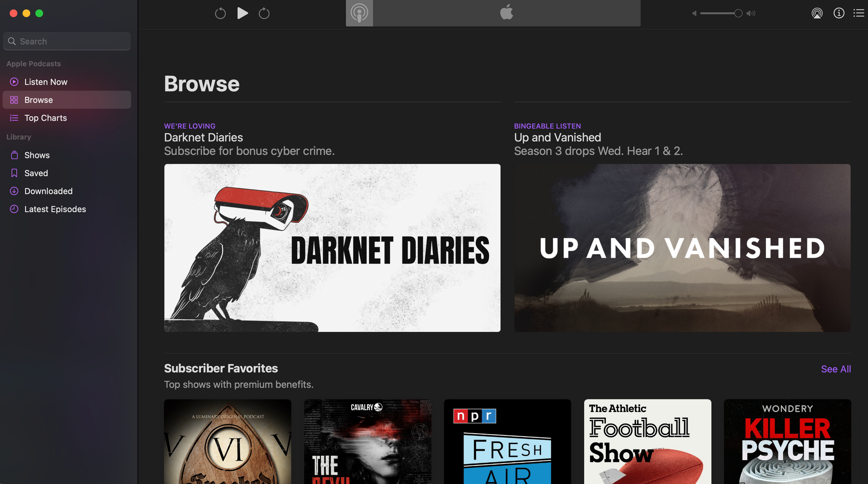The image size is (868, 484).
Task: Adjust the volume slider knob
Action: tap(738, 13)
